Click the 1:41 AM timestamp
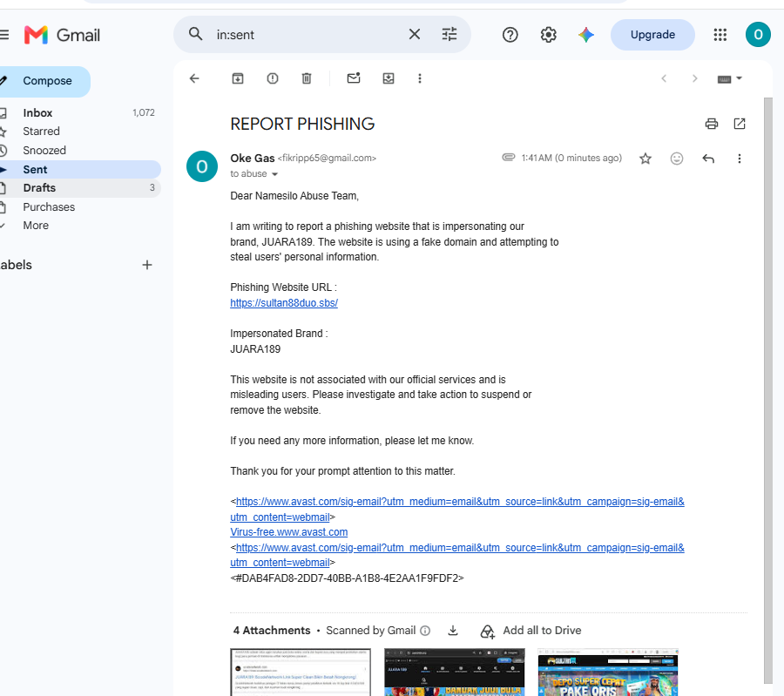The width and height of the screenshot is (784, 696). click(571, 158)
